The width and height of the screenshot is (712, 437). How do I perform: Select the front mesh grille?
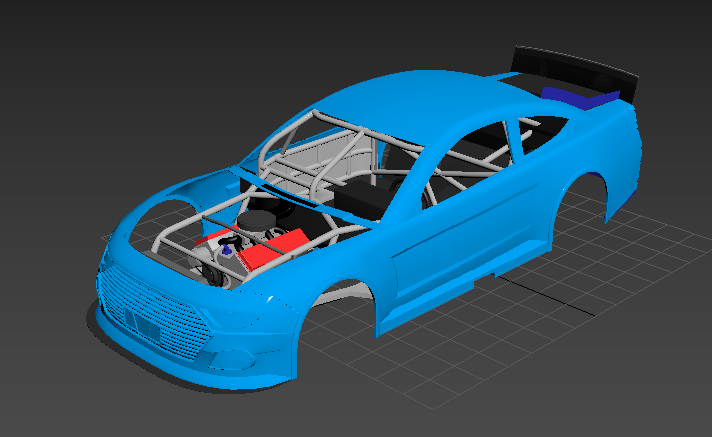pyautogui.click(x=154, y=313)
